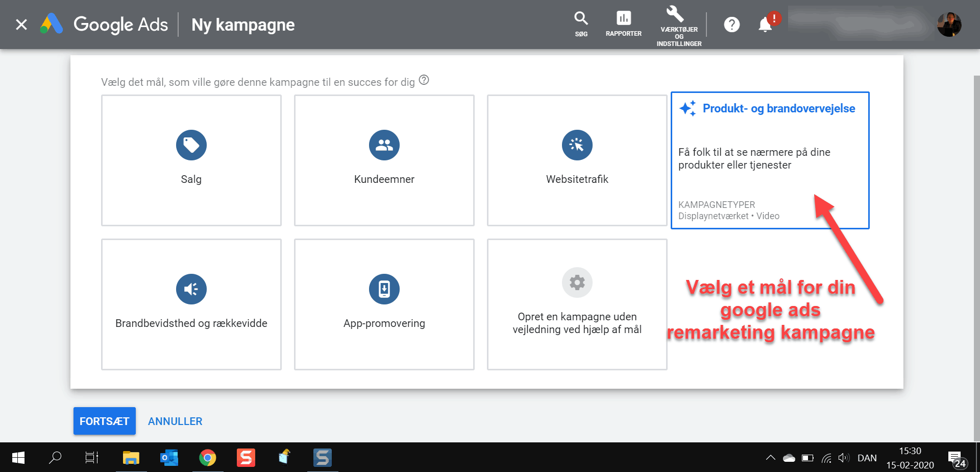Select the Salg goal card
Screen dimensions: 980x472
[191, 160]
